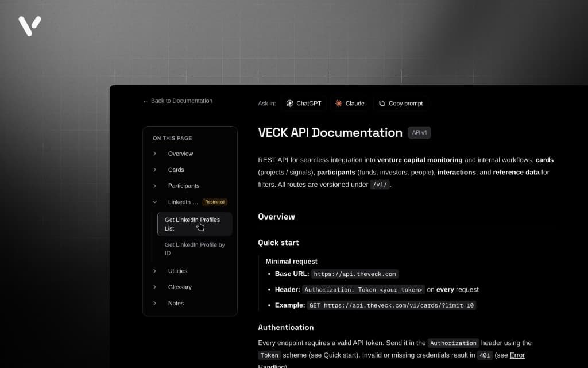The height and width of the screenshot is (368, 588).
Task: Click the ON THIS PAGE heading
Action: click(172, 138)
